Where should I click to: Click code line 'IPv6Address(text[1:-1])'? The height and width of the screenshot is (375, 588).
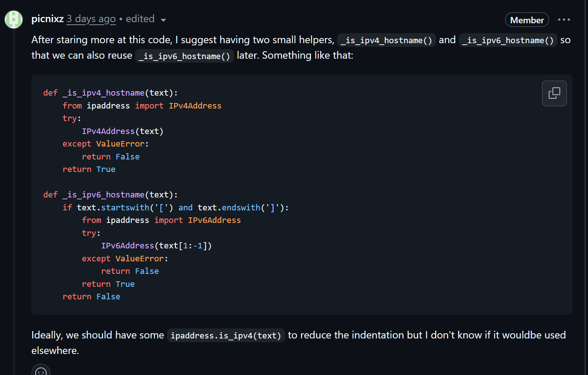tap(156, 245)
